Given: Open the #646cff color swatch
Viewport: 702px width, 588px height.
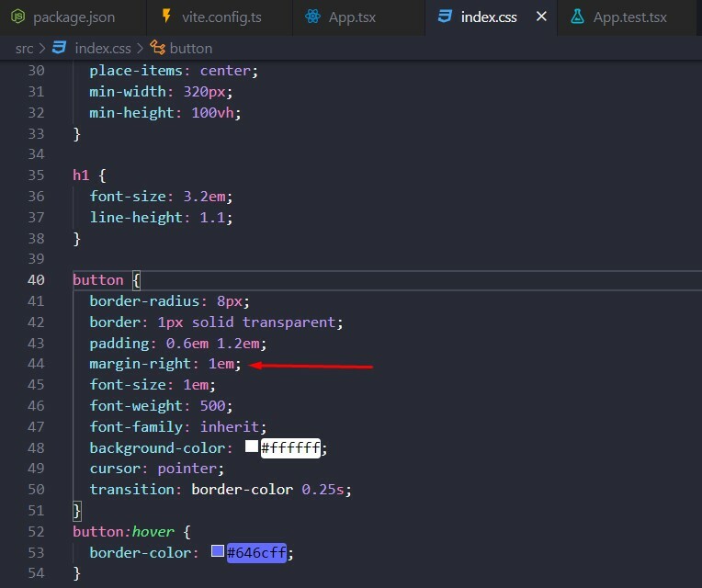Looking at the screenshot, I should coord(218,551).
